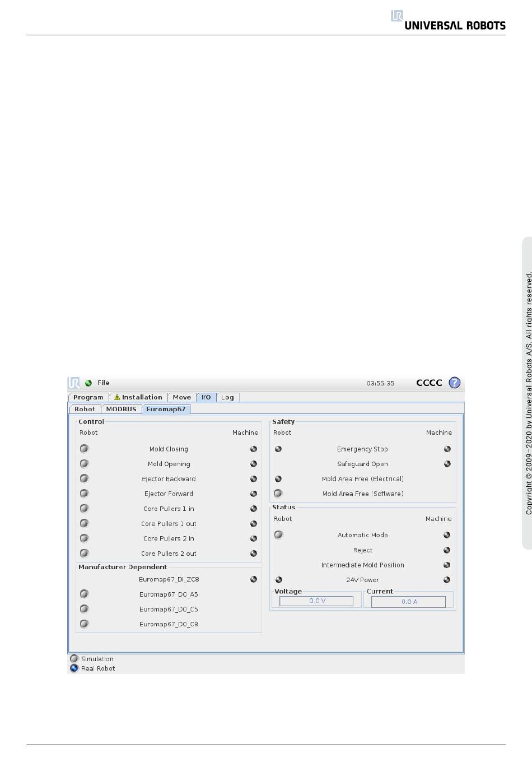The image size is (532, 772).
Task: Click the Core Pullers 1 out machine indicator
Action: click(254, 524)
